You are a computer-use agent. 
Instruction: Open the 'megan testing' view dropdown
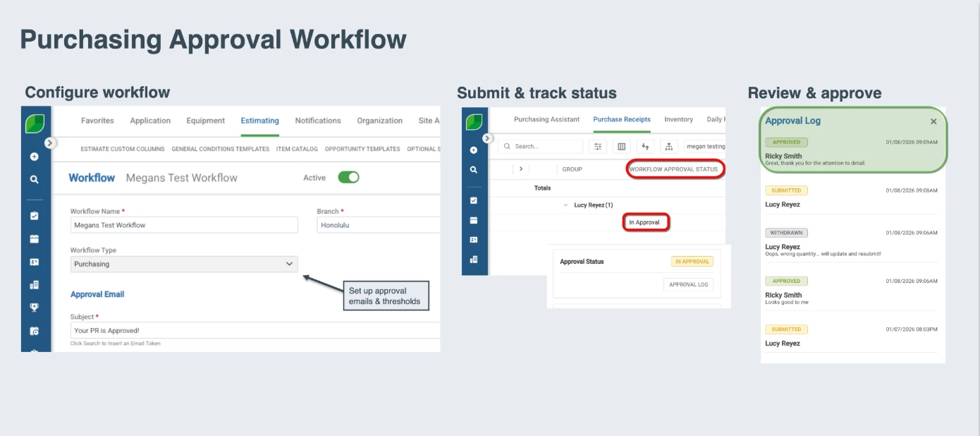tap(704, 146)
